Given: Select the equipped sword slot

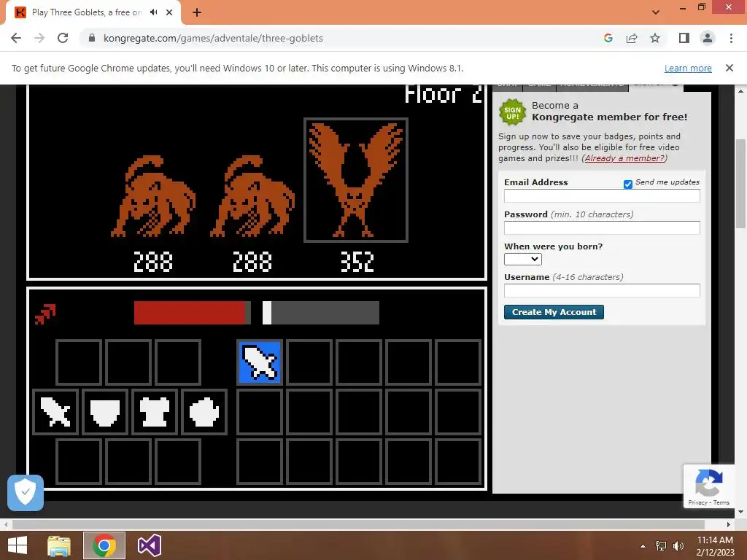Looking at the screenshot, I should point(55,412).
